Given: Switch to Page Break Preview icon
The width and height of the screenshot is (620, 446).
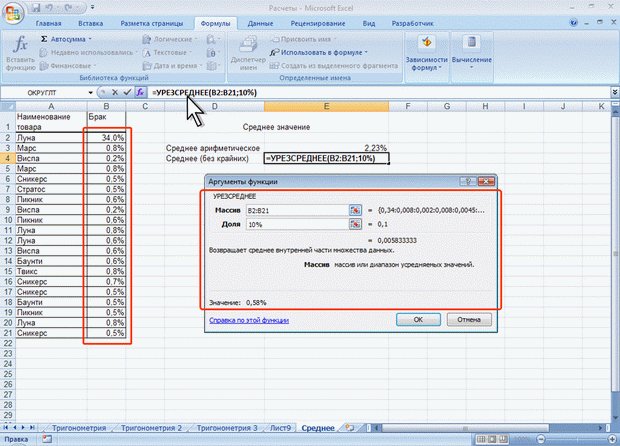Looking at the screenshot, I should pyautogui.click(x=504, y=439).
